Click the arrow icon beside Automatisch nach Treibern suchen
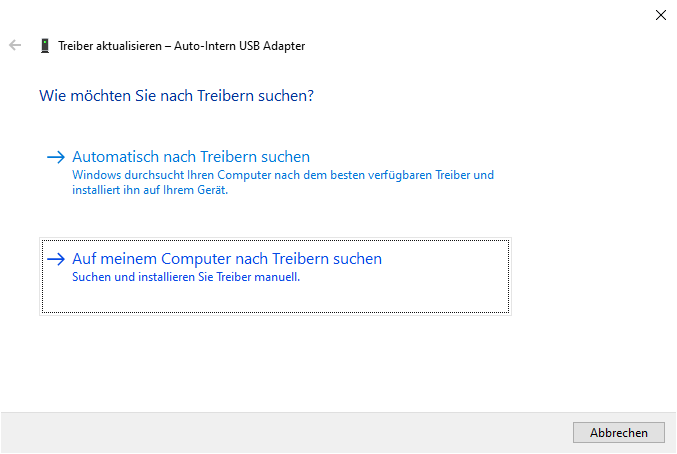This screenshot has width=677, height=454. (56, 157)
